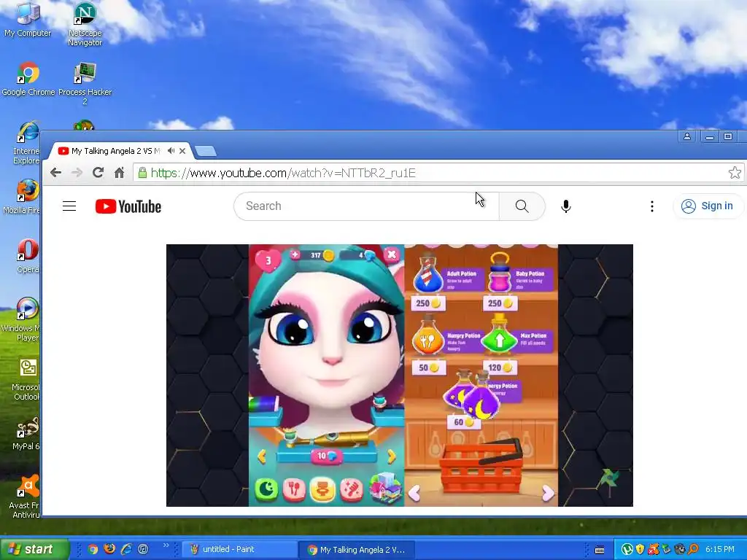Screen dimensions: 747x560
Task: Open the Internet Explorer desktop shortcut
Action: coord(27,143)
